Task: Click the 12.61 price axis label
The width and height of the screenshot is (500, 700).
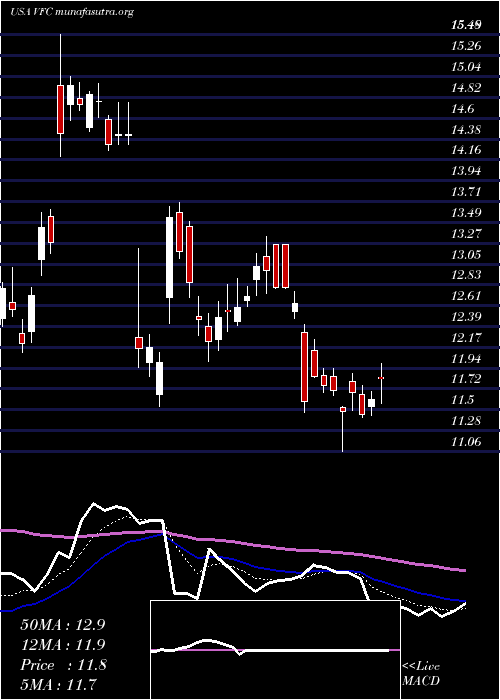Action: tap(466, 296)
